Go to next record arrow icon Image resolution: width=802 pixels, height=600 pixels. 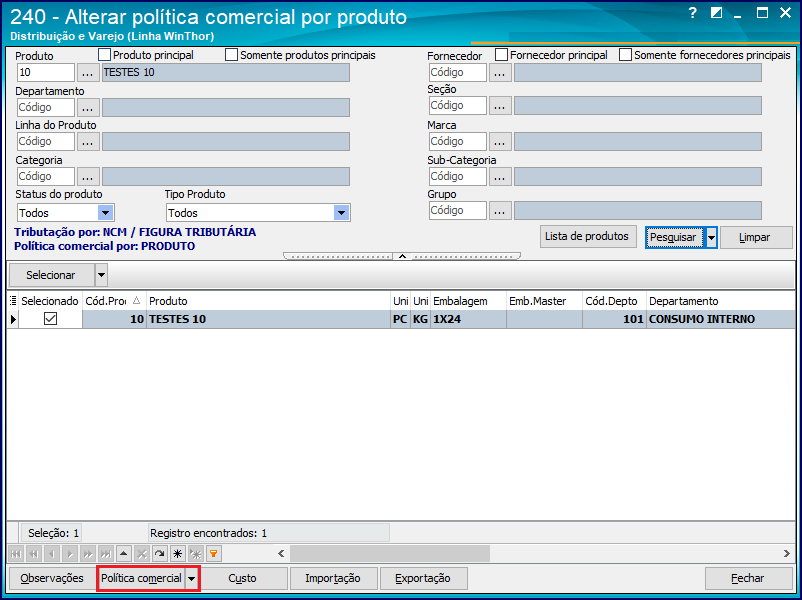[x=70, y=553]
